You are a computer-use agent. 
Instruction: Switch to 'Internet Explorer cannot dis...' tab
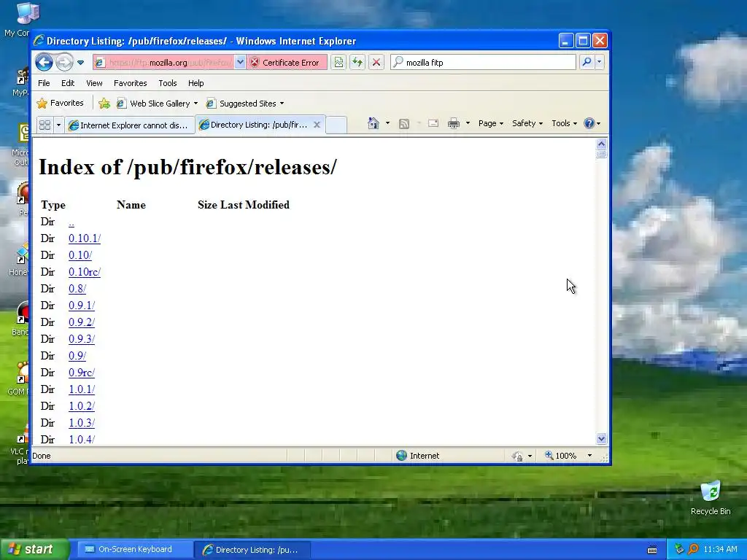(x=129, y=125)
